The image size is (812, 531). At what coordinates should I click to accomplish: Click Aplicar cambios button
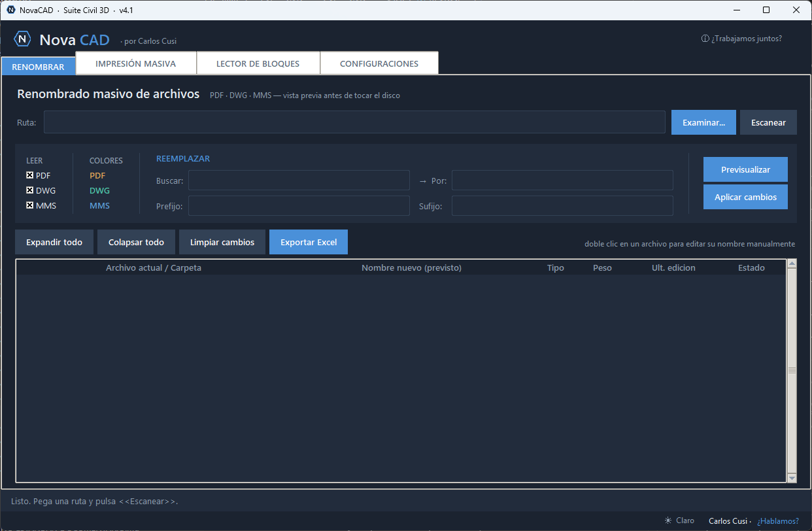(x=745, y=197)
